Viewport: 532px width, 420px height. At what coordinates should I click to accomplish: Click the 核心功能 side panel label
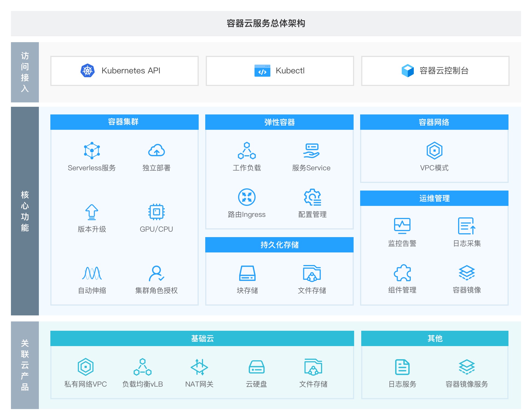coord(25,211)
